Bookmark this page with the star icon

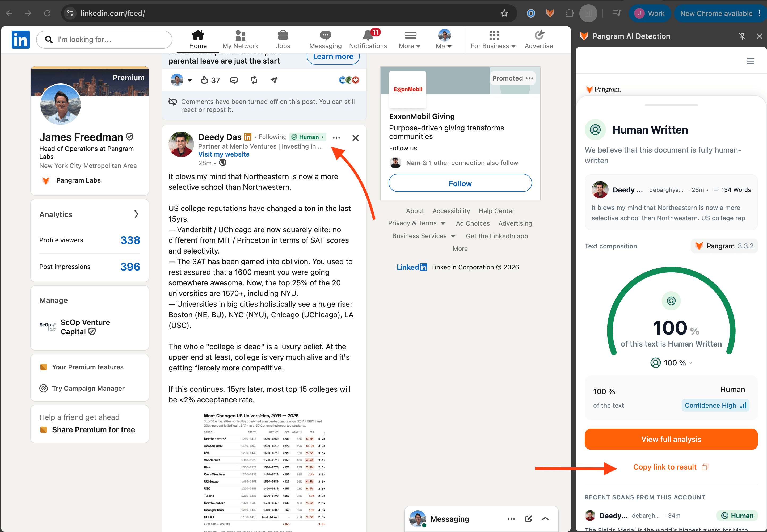pyautogui.click(x=504, y=13)
